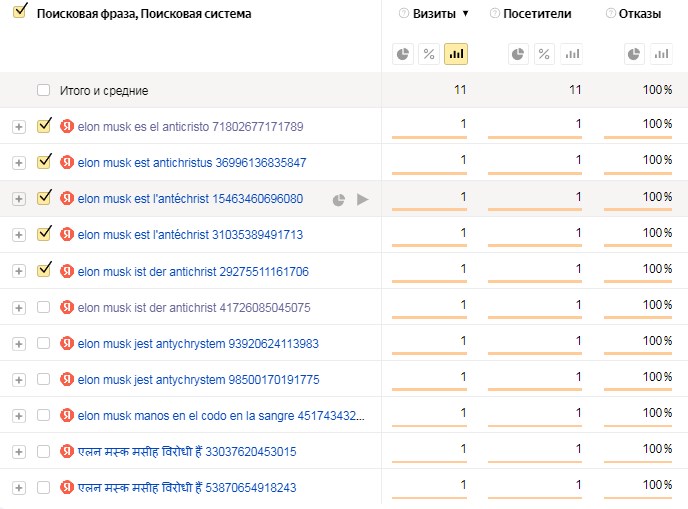The image size is (688, 509).
Task: Expand row l'antéchrist 31035389491713
Action: pos(18,235)
